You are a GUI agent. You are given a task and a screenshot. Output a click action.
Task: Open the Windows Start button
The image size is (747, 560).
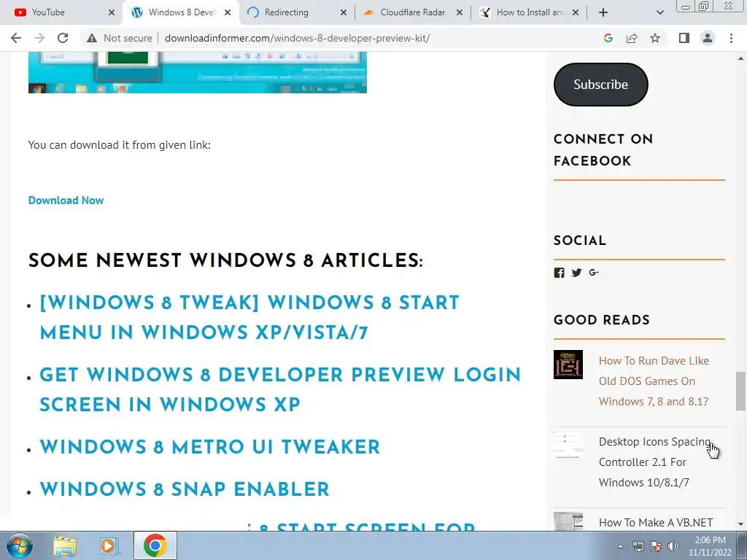click(x=19, y=545)
